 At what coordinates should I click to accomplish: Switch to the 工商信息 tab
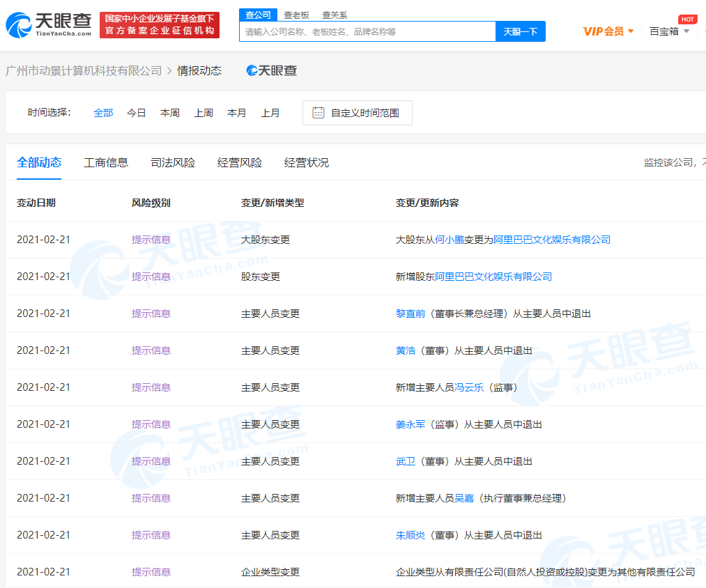(x=106, y=162)
